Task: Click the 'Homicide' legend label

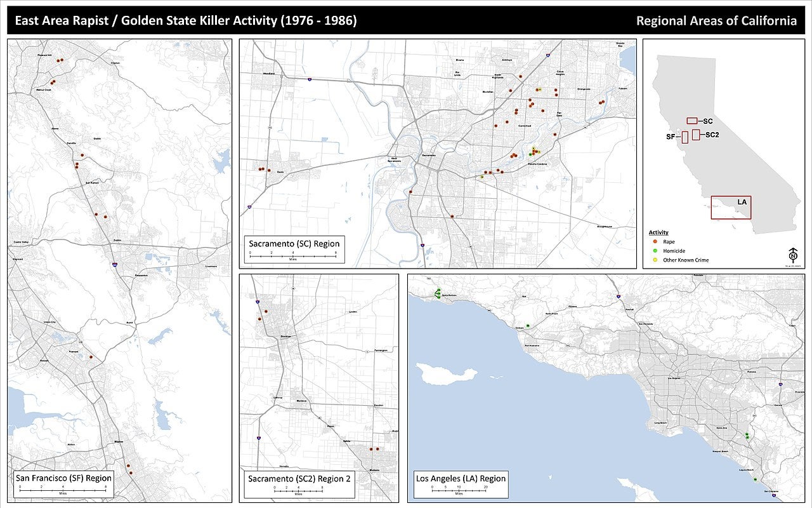Action: pyautogui.click(x=674, y=250)
